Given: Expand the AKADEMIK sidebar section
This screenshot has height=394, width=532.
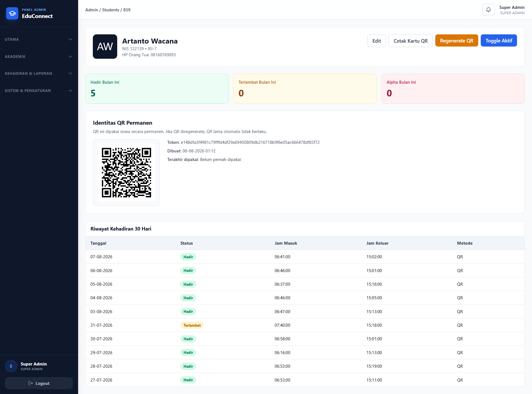Looking at the screenshot, I should pos(39,57).
